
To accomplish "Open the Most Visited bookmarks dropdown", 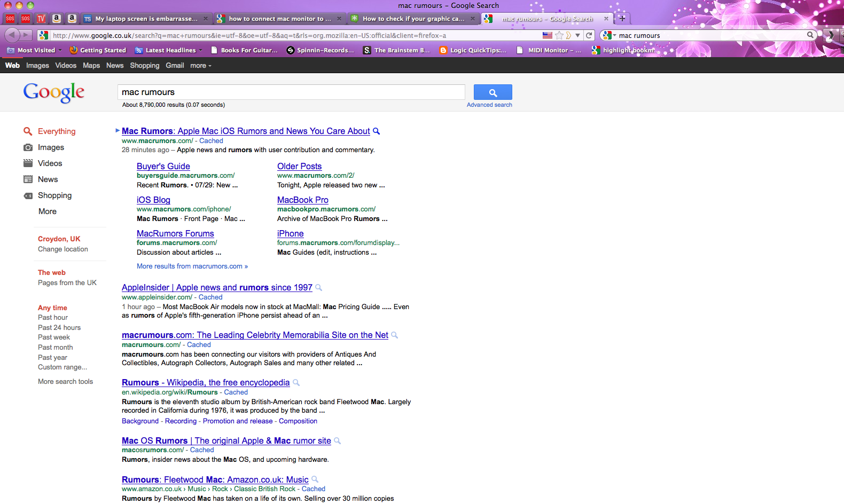I will (x=34, y=50).
